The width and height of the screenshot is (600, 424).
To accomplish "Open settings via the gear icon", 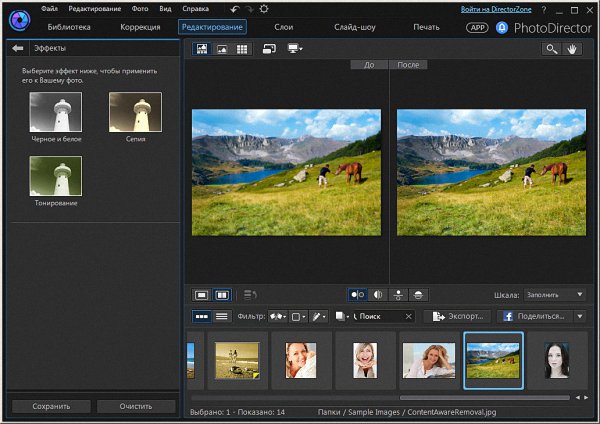I will click(263, 9).
